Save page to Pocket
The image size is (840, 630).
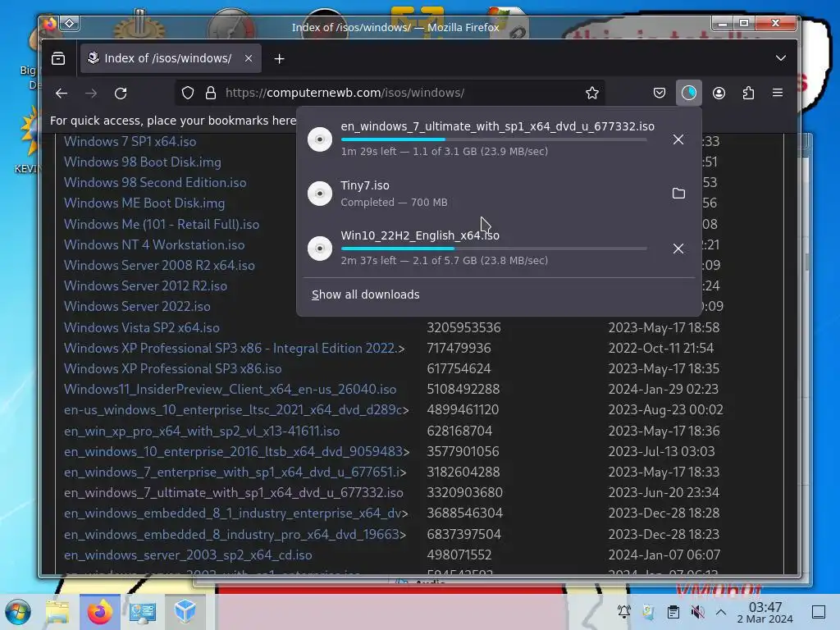tap(660, 94)
